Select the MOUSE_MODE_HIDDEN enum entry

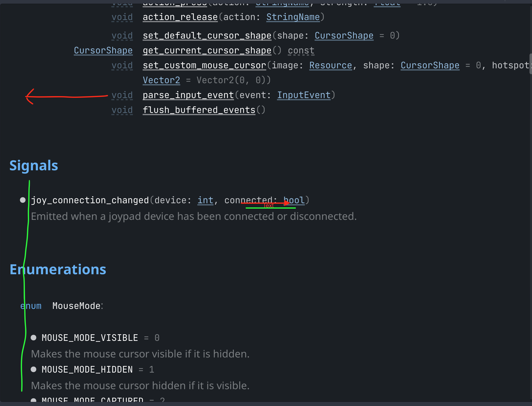coord(87,369)
